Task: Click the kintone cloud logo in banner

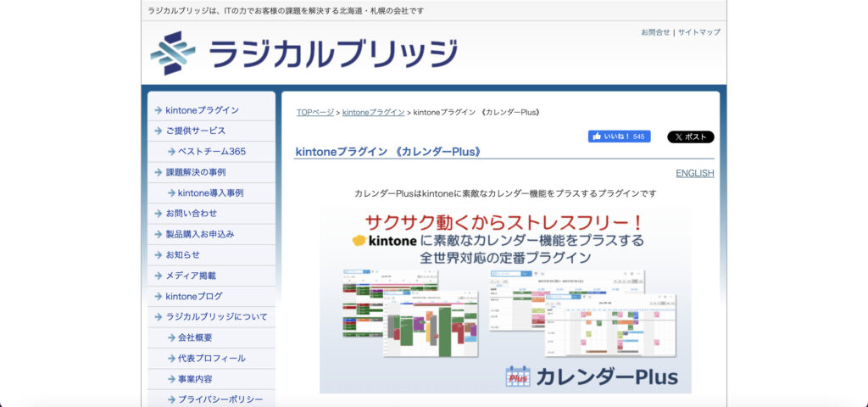Action: (x=359, y=240)
